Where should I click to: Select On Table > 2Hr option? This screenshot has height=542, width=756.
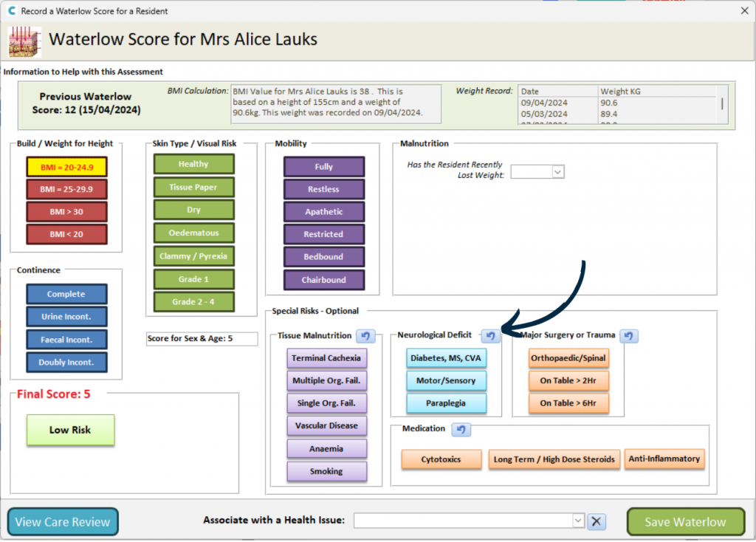tap(568, 381)
